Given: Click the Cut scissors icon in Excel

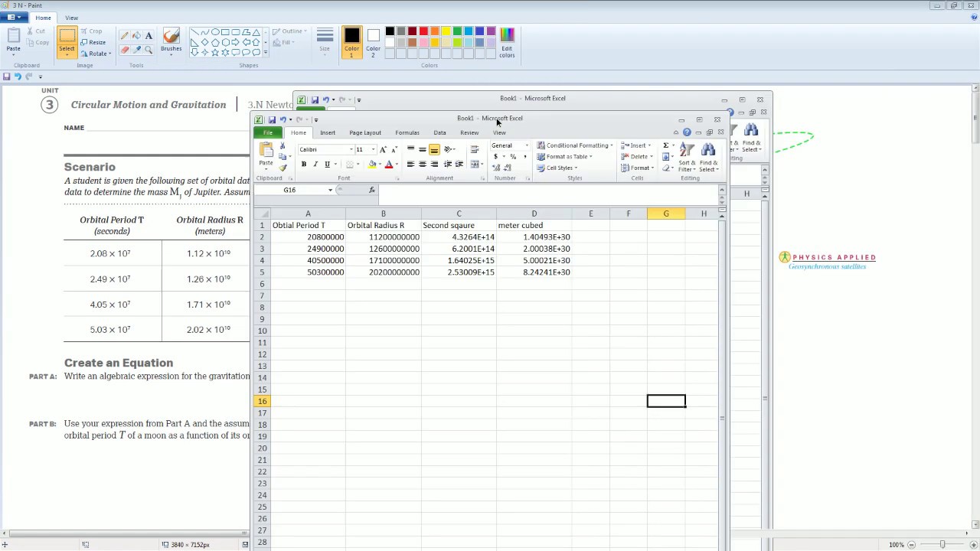Looking at the screenshot, I should pos(283,145).
